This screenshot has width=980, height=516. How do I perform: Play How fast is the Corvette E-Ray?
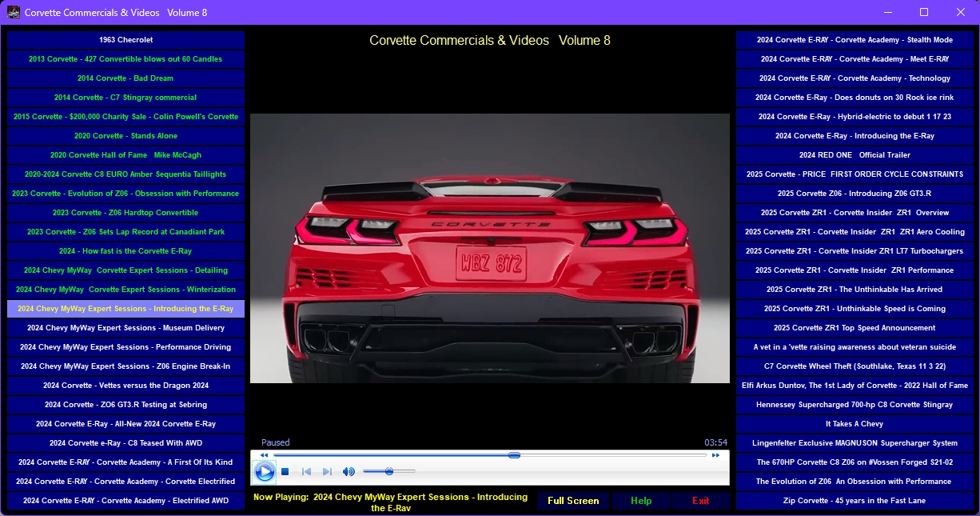tap(125, 250)
